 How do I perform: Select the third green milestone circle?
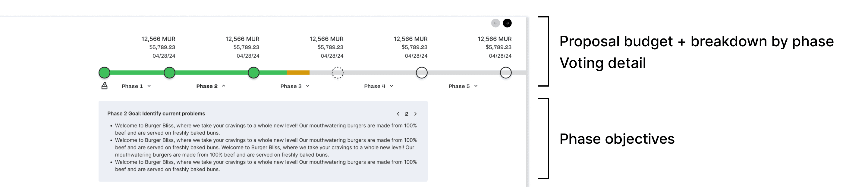(x=253, y=73)
